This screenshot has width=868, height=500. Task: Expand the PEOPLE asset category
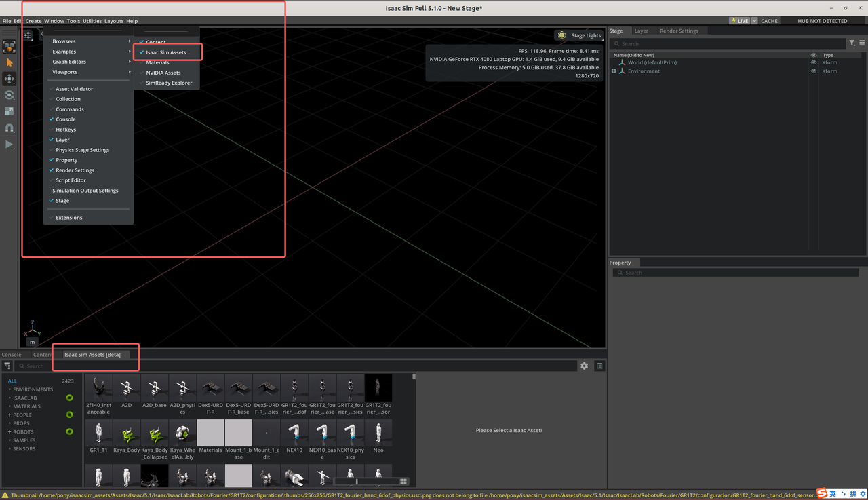point(9,415)
